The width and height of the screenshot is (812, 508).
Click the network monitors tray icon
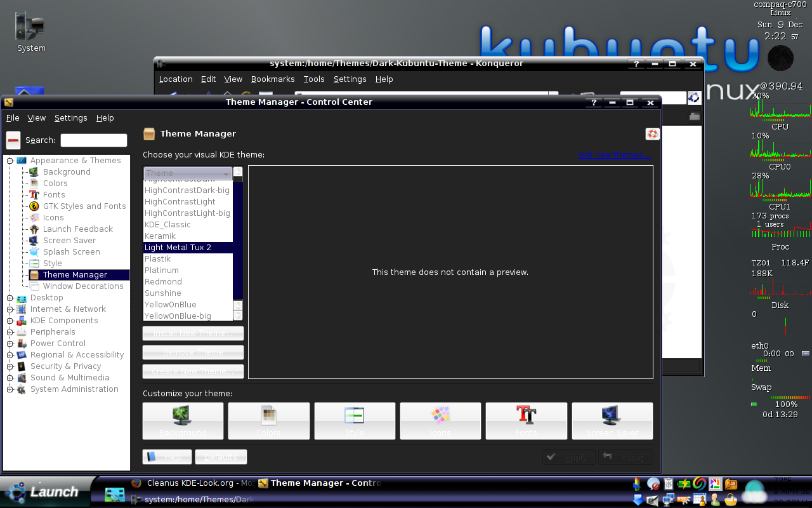click(x=668, y=500)
